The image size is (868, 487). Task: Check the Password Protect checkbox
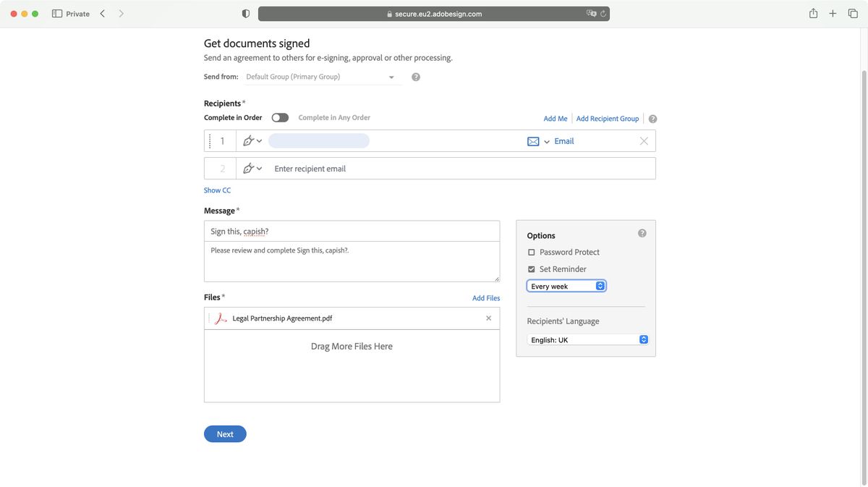tap(531, 252)
